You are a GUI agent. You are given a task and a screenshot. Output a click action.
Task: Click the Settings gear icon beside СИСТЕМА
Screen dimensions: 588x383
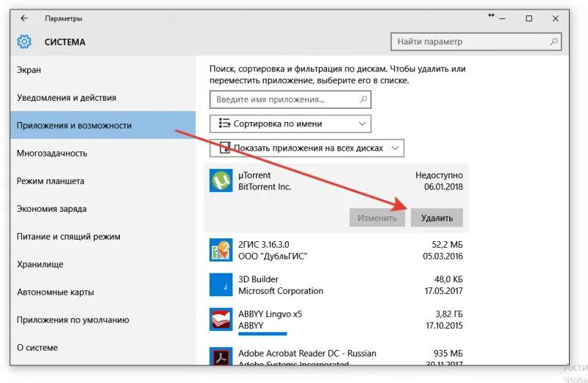24,42
